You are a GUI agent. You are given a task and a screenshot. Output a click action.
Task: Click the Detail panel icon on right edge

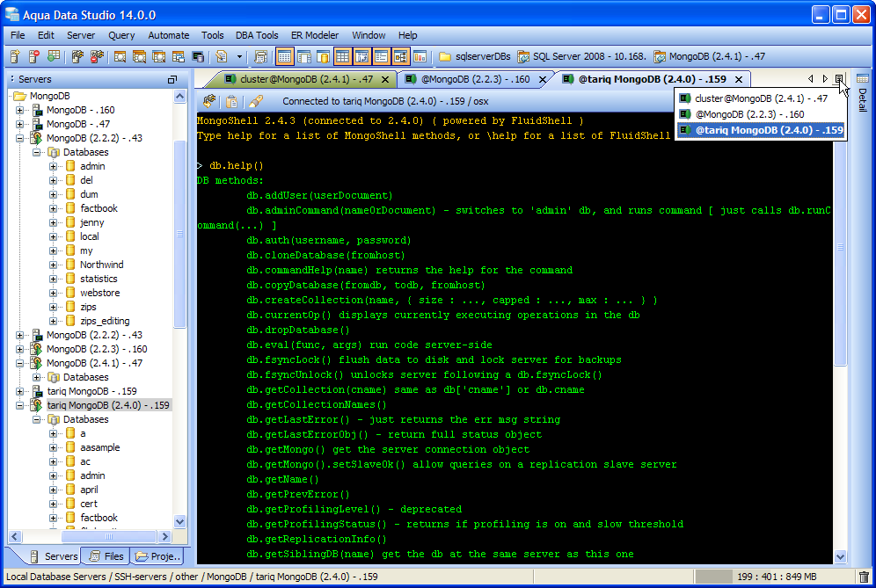point(863,79)
